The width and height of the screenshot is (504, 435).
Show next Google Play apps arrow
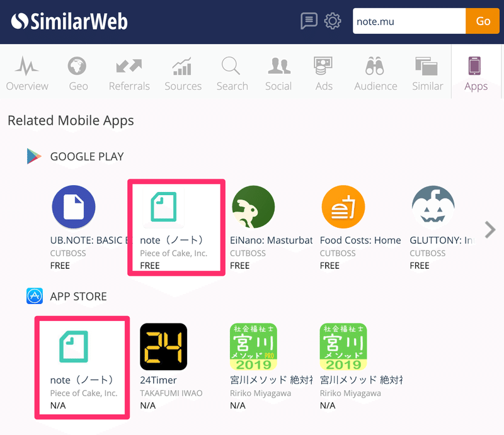[490, 230]
